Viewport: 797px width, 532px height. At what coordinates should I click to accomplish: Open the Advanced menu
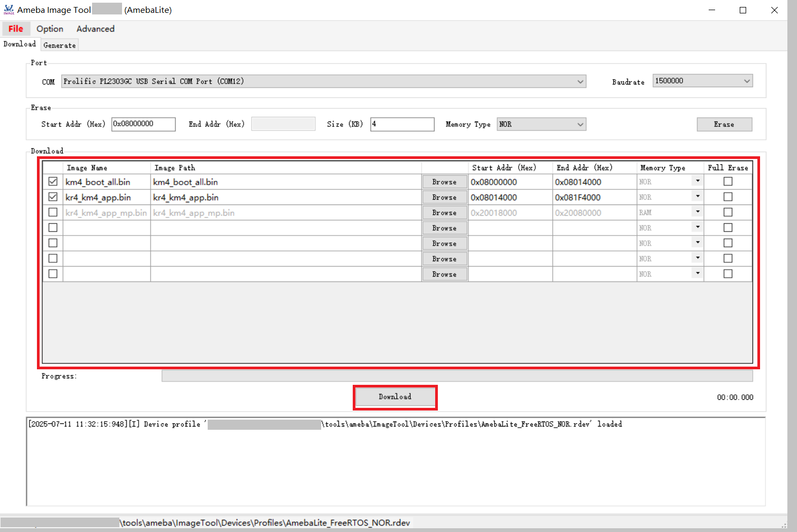pyautogui.click(x=95, y=29)
